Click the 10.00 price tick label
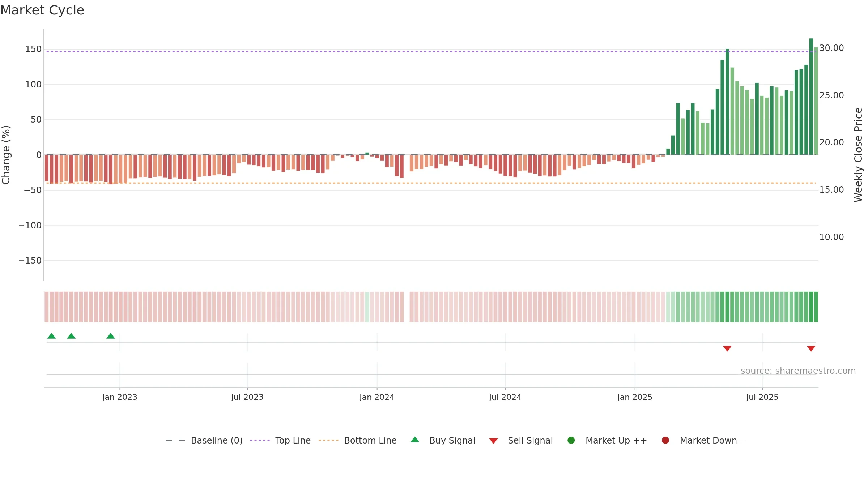868x488 pixels. coord(831,237)
